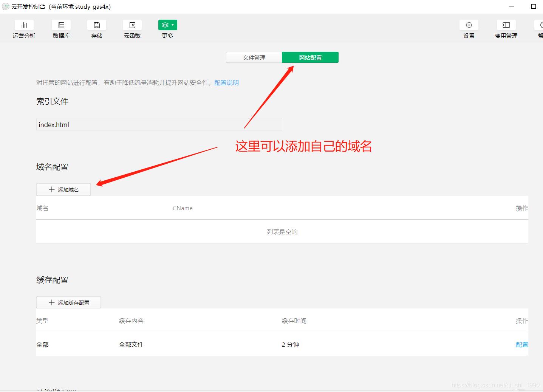This screenshot has height=392, width=543.
Task: Select the 网站配置 tab
Action: tap(310, 57)
